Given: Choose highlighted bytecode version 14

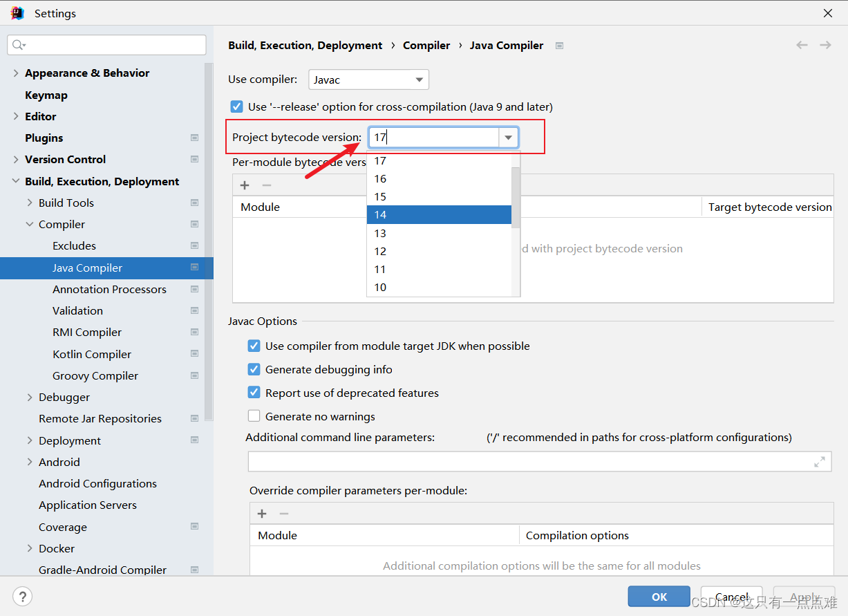Looking at the screenshot, I should click(x=439, y=215).
